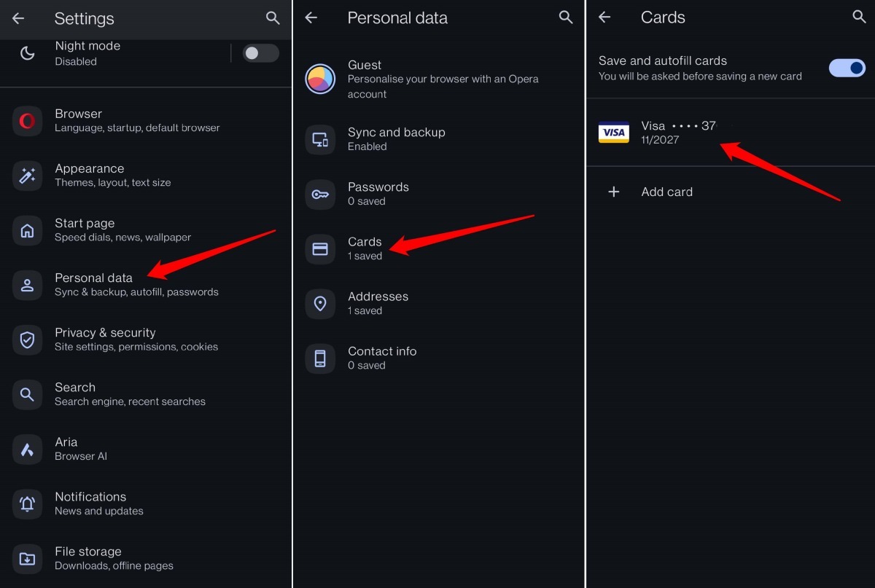Open Notifications settings
Viewport: 875px width, 588px height.
click(146, 503)
